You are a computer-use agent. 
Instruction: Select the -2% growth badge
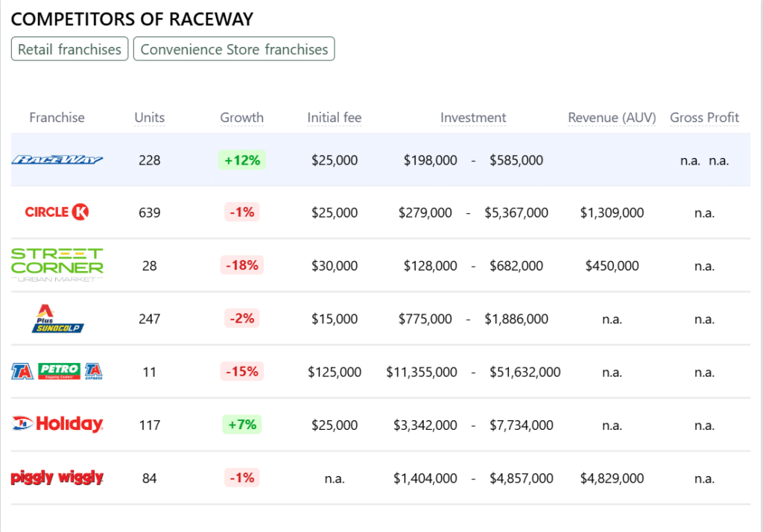pos(242,318)
